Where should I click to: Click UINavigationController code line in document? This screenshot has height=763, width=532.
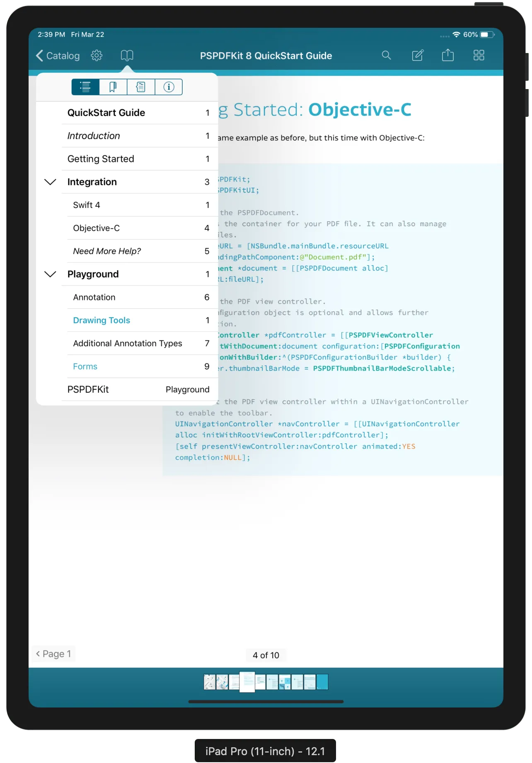click(x=317, y=424)
